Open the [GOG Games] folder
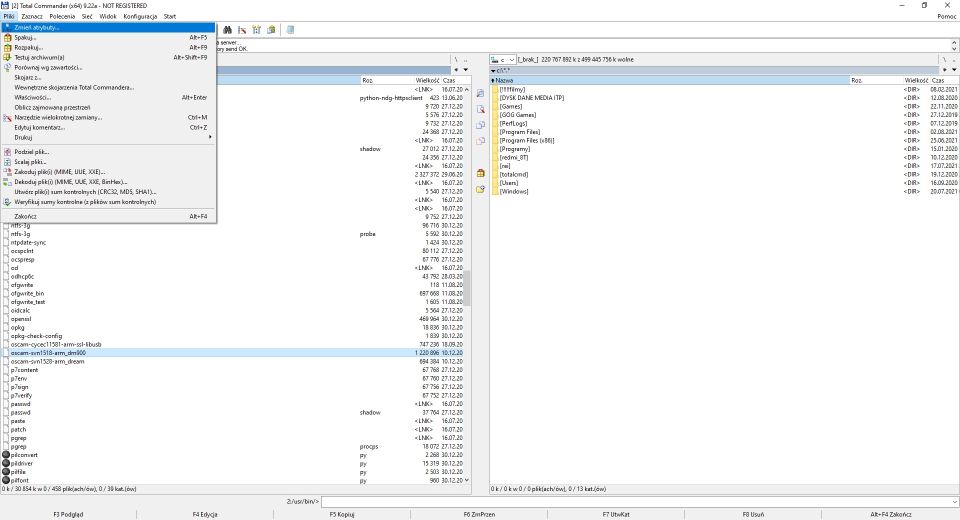The image size is (960, 520). (518, 114)
